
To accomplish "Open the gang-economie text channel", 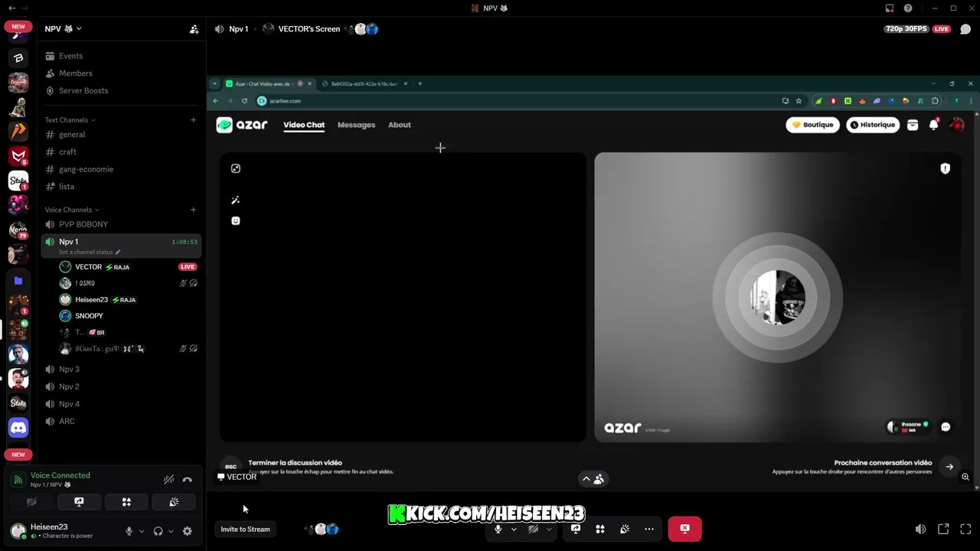I will coord(121,169).
